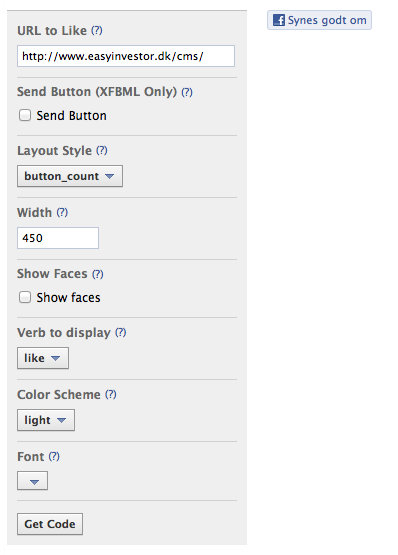Click the Show faces label text
The height and width of the screenshot is (555, 398).
coord(68,297)
